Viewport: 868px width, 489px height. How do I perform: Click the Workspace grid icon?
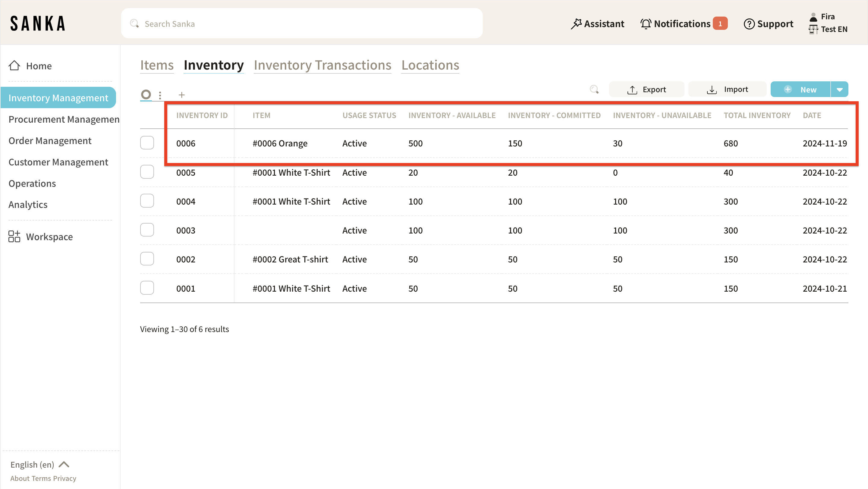(x=14, y=237)
